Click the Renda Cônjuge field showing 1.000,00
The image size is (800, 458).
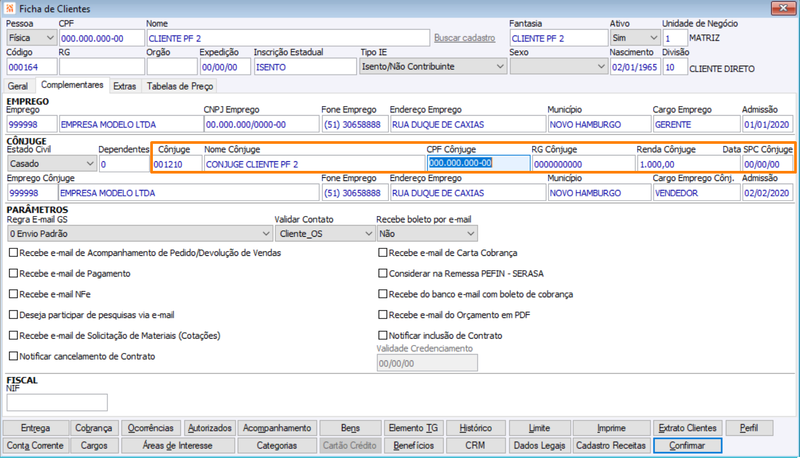[x=688, y=164]
